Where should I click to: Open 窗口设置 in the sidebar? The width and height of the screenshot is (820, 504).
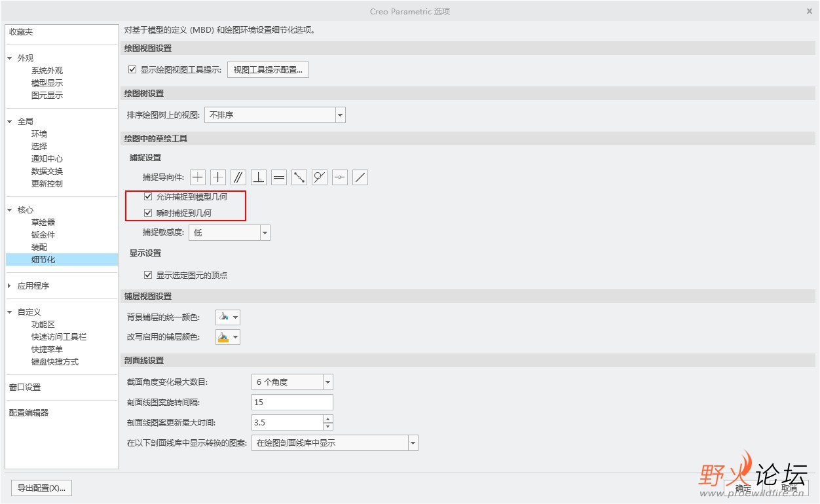25,387
